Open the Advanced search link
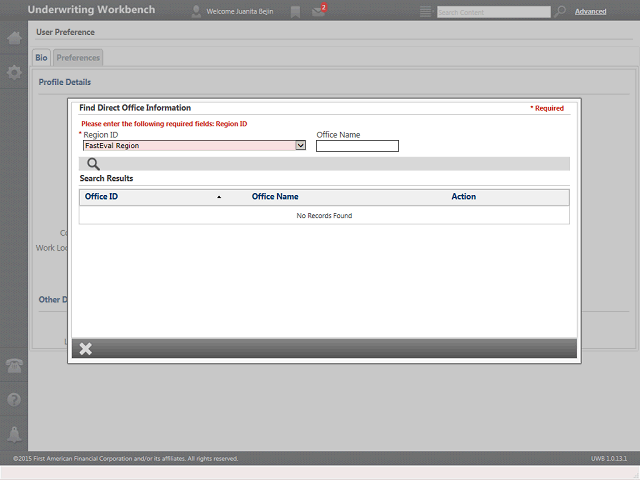Viewport: 640px width, 480px height. point(590,11)
